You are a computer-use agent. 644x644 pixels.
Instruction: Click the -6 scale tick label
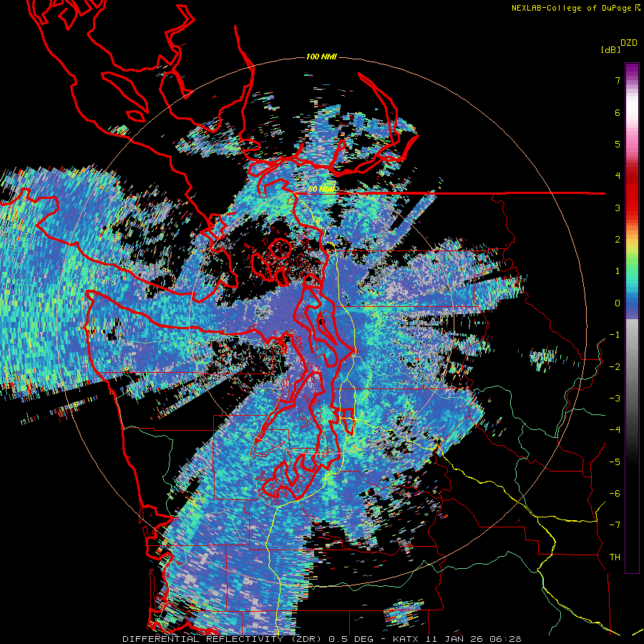click(x=615, y=494)
